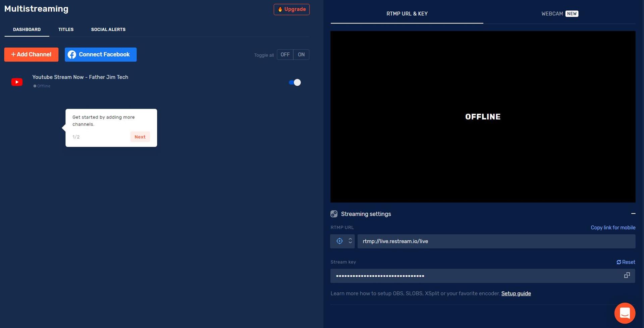644x328 pixels.
Task: Collapse the Streaming settings section
Action: point(633,214)
